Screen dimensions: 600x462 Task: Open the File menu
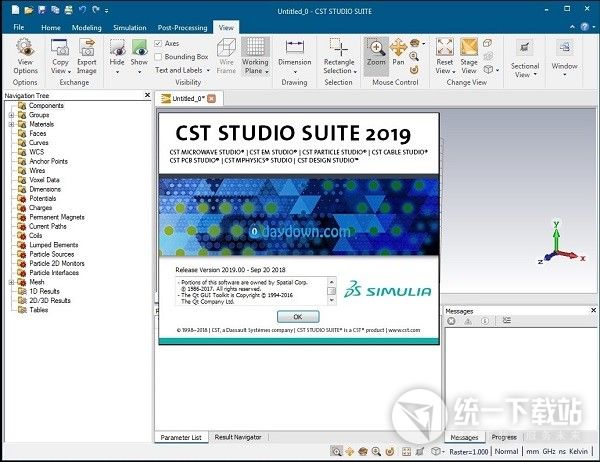click(x=18, y=27)
